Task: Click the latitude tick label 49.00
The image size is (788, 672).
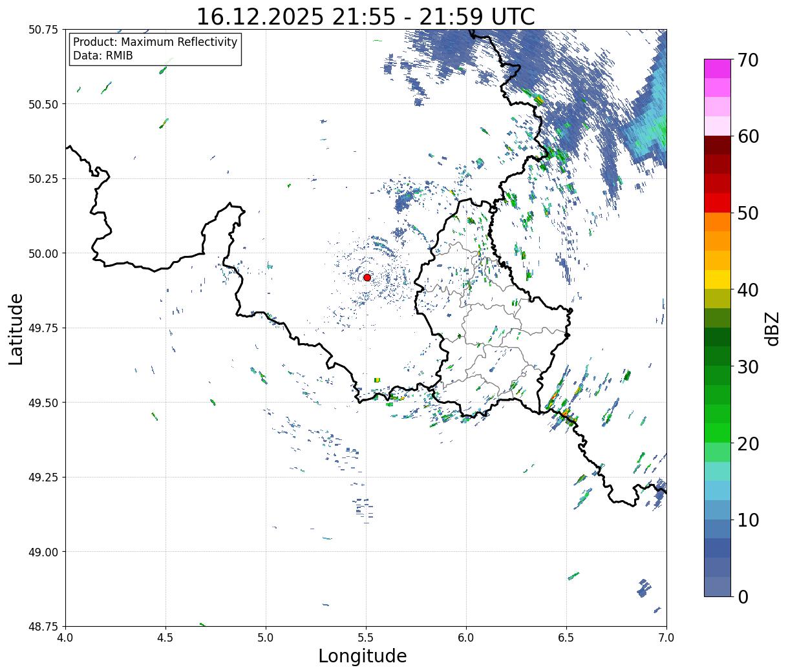Action: (43, 552)
